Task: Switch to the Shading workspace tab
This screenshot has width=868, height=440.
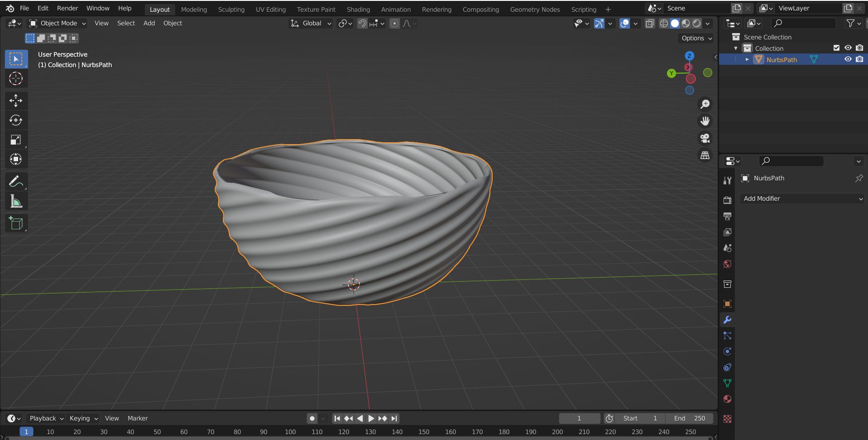Action: click(x=358, y=9)
